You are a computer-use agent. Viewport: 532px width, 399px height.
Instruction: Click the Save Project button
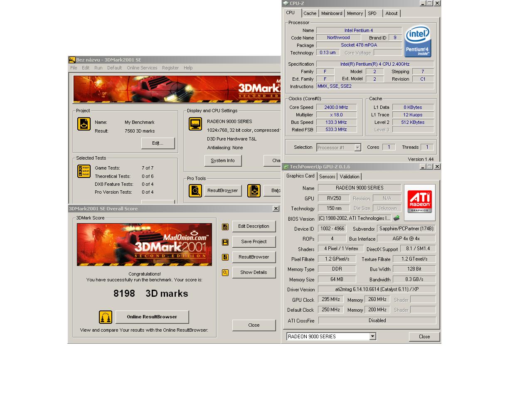[254, 241]
